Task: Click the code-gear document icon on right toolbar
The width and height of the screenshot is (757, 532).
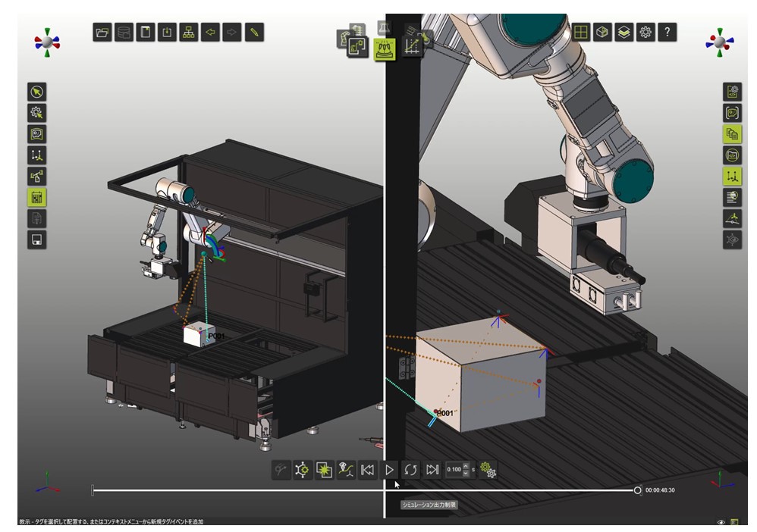Action: [733, 92]
